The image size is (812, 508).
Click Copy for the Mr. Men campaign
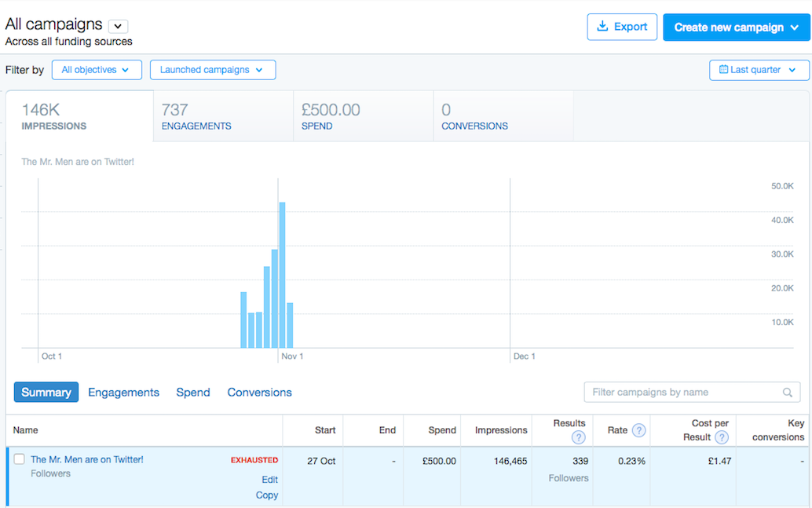[267, 495]
